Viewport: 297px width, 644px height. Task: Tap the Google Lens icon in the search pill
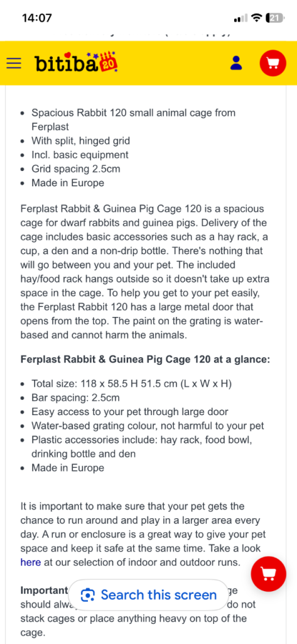coord(88,595)
